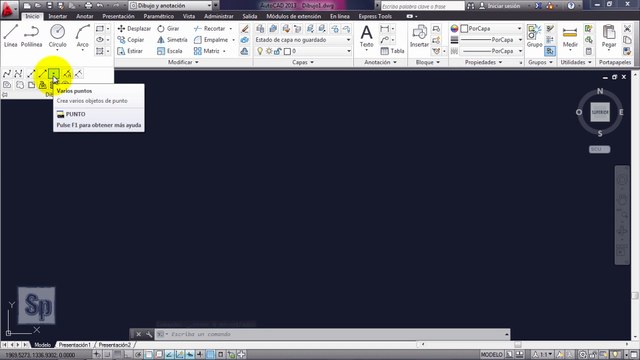Open the layer state dropdown
The image size is (640, 360).
tap(303, 40)
